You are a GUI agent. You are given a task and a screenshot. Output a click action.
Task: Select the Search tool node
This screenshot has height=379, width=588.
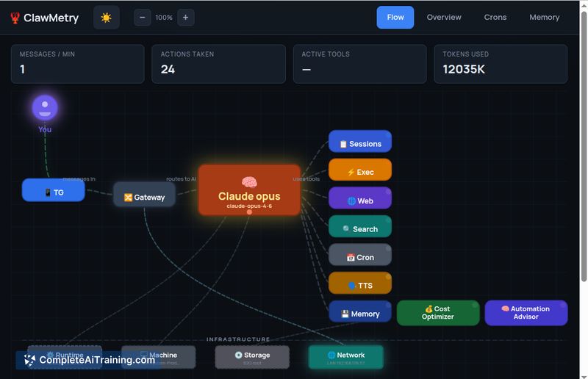coord(360,229)
